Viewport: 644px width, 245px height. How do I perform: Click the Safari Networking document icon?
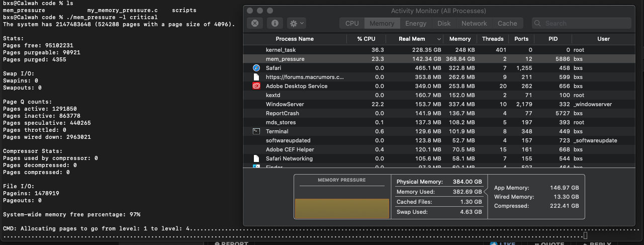coord(256,158)
